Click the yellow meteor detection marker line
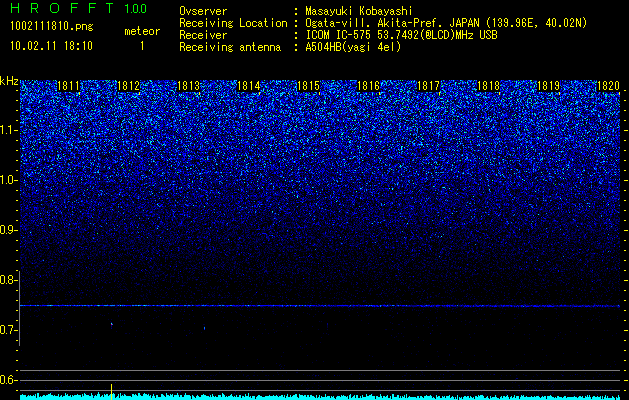 pos(112,392)
